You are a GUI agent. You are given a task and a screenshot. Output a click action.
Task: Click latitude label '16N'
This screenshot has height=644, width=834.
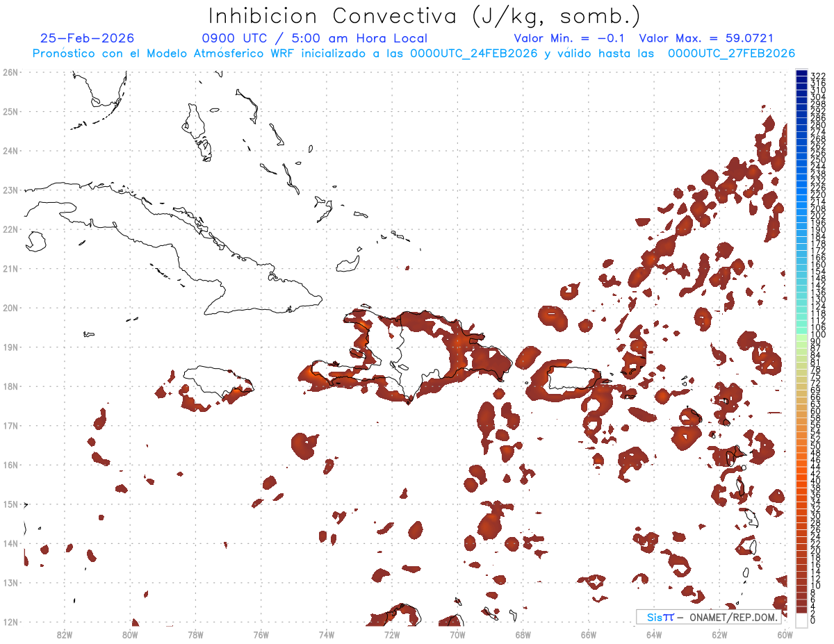10,465
